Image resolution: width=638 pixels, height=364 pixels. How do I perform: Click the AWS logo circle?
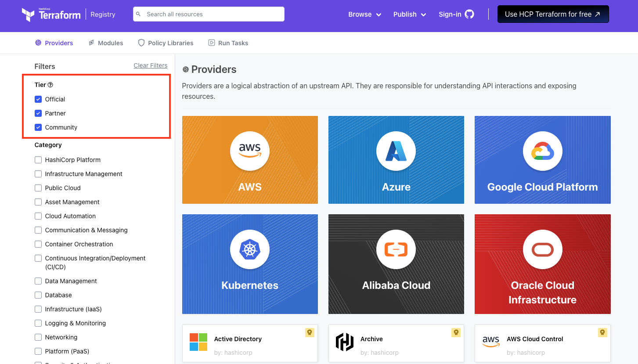click(250, 151)
